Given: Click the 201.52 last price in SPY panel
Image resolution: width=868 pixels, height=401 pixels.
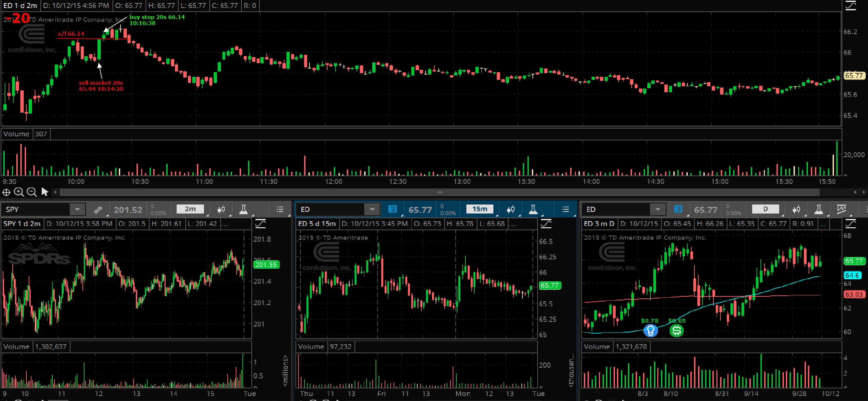Looking at the screenshot, I should pyautogui.click(x=128, y=210).
